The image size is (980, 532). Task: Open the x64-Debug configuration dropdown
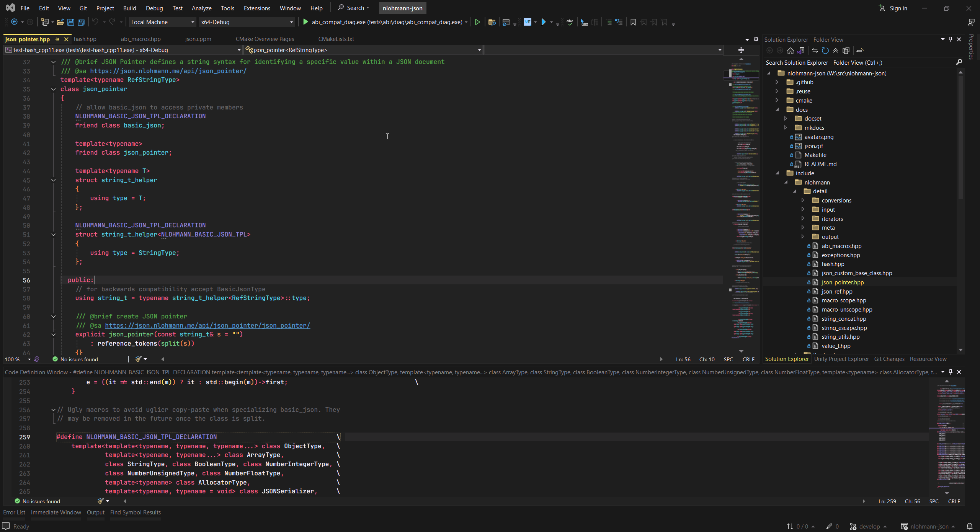(x=291, y=22)
